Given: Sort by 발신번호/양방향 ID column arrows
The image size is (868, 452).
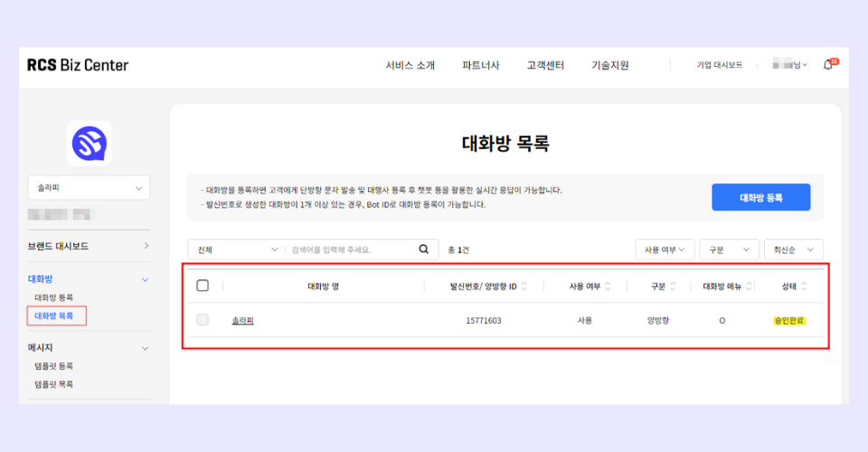Looking at the screenshot, I should pos(524,286).
